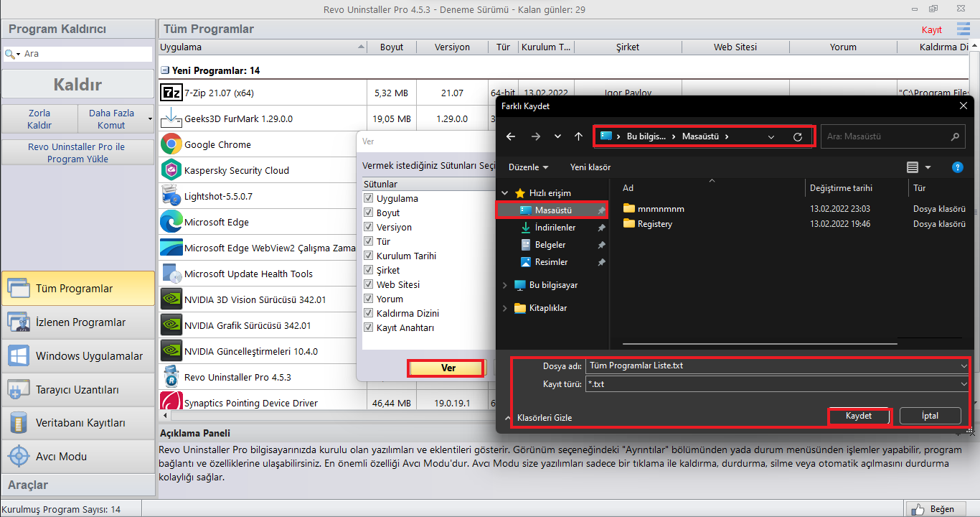Uncheck the Kayıt Anahtarı checkbox
This screenshot has height=517, width=980.
[x=369, y=327]
